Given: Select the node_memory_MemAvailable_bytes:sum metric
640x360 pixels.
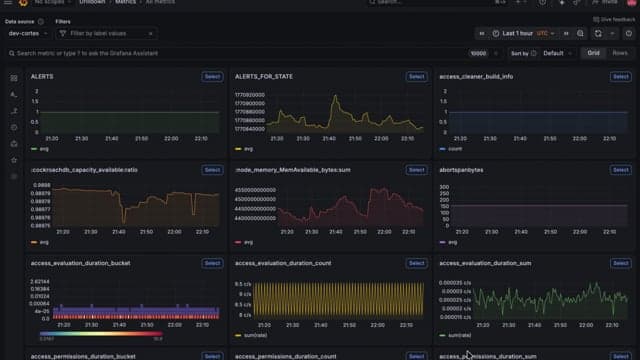Looking at the screenshot, I should (x=416, y=170).
